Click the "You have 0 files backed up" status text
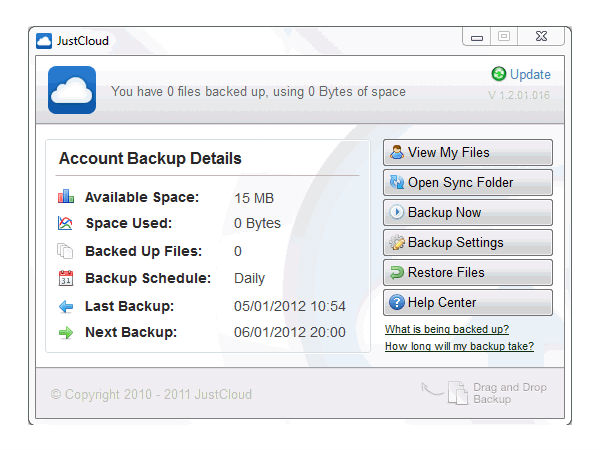This screenshot has height=450, width=600. 258,92
